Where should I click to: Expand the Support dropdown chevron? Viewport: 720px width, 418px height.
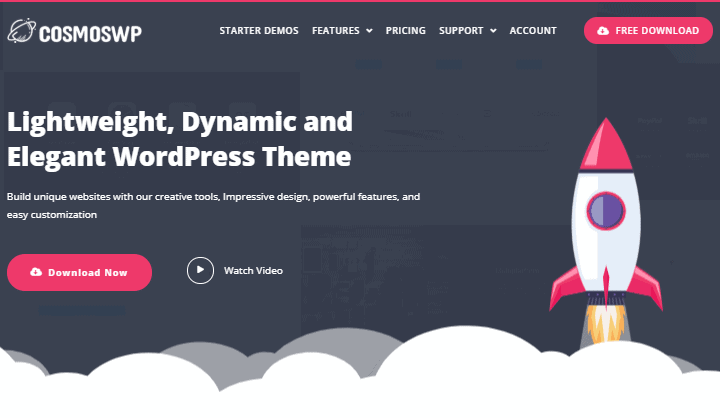[493, 31]
